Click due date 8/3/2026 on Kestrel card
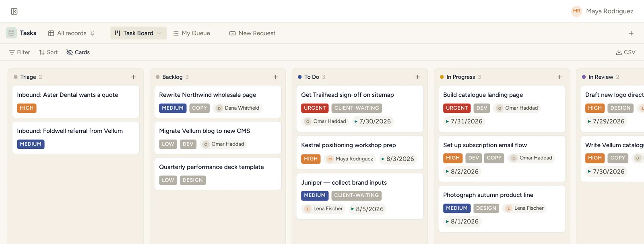This screenshot has height=244, width=644. (397, 159)
